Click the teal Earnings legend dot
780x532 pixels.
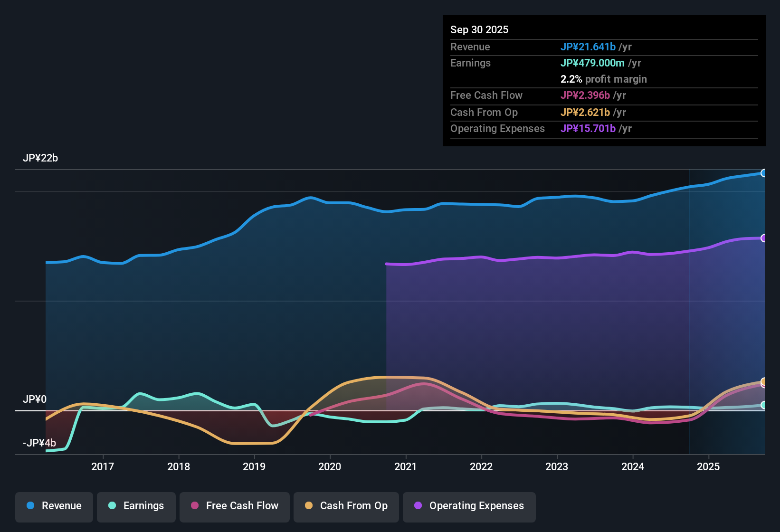click(111, 506)
